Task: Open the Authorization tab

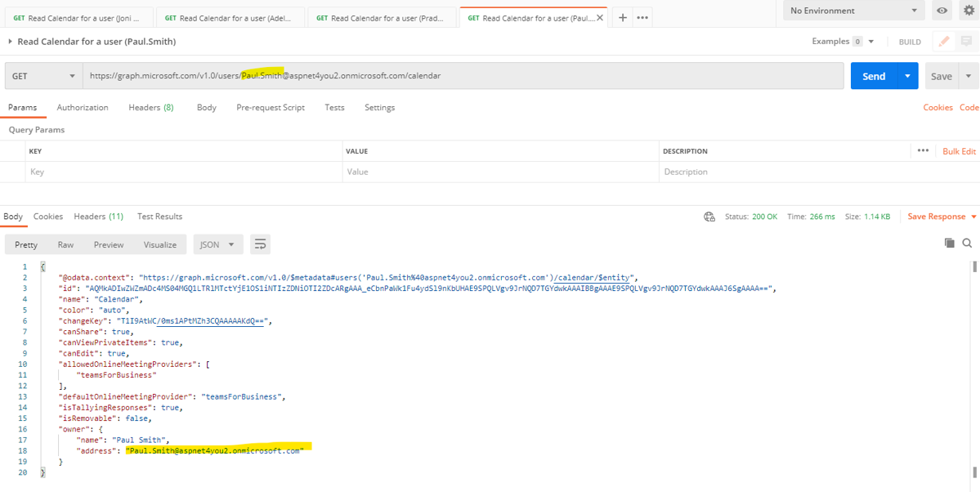Action: click(83, 108)
